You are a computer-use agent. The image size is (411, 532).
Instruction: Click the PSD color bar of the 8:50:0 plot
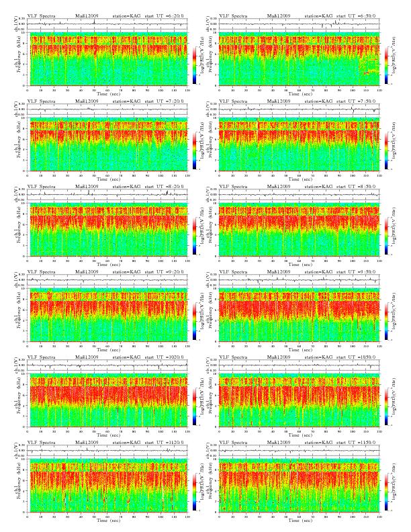coord(386,236)
